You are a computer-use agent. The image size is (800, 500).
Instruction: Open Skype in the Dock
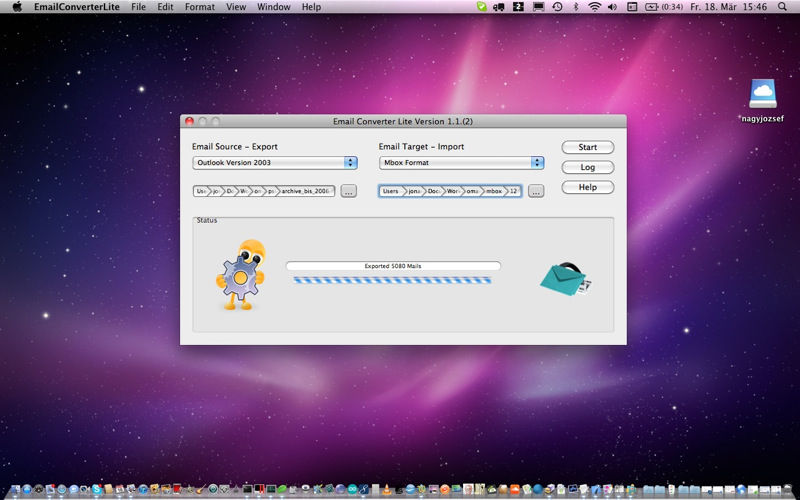(x=96, y=490)
